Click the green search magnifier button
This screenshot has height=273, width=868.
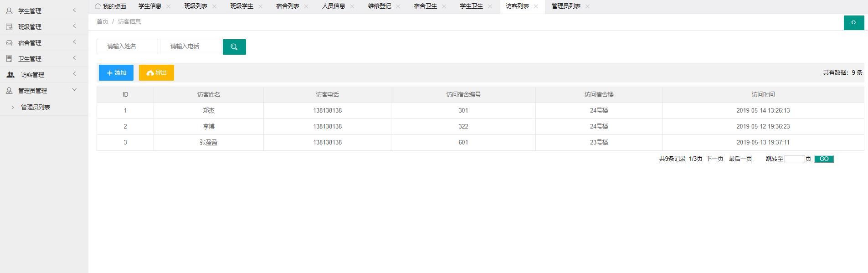point(234,46)
